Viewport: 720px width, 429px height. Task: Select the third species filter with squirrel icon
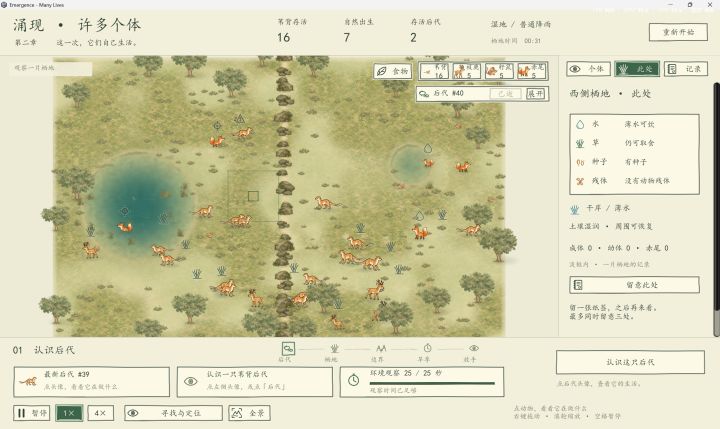click(499, 71)
